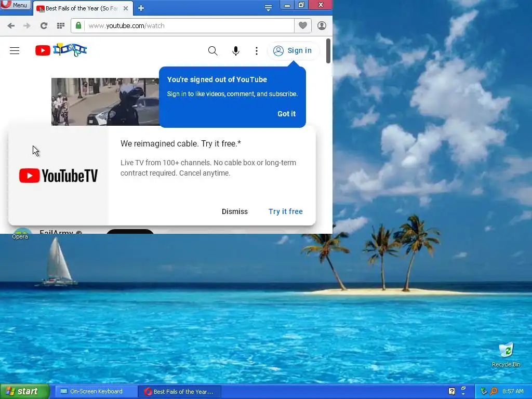Click the YouTube logo play icon
Viewport: 532px width, 399px height.
tap(43, 50)
